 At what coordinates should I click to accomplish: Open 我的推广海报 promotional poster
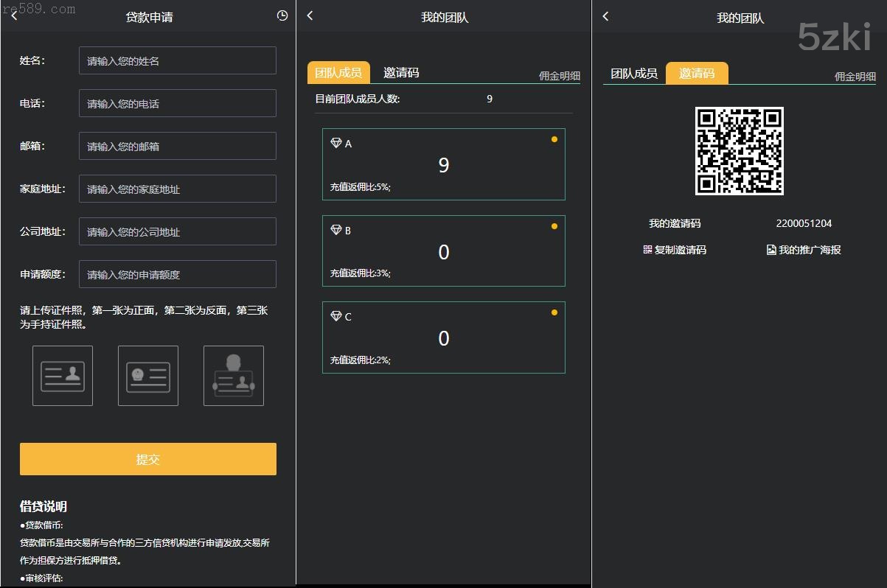pyautogui.click(x=804, y=250)
